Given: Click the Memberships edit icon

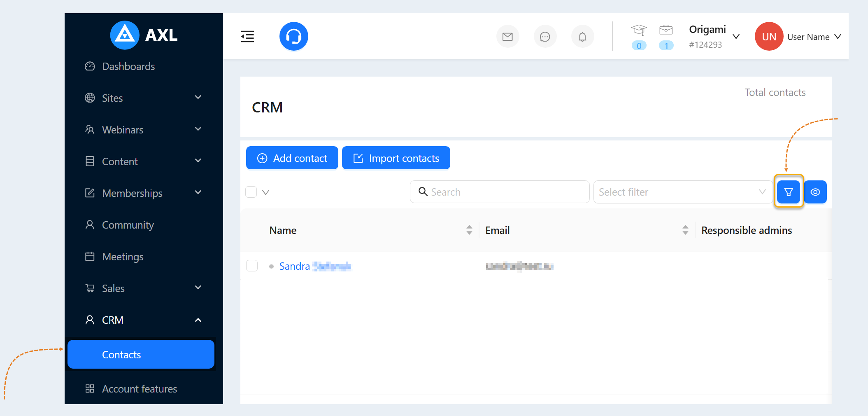Looking at the screenshot, I should [x=90, y=193].
